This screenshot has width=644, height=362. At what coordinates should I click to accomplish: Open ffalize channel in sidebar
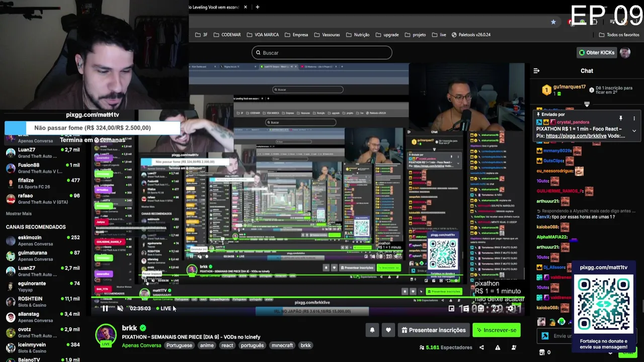[x=42, y=184]
